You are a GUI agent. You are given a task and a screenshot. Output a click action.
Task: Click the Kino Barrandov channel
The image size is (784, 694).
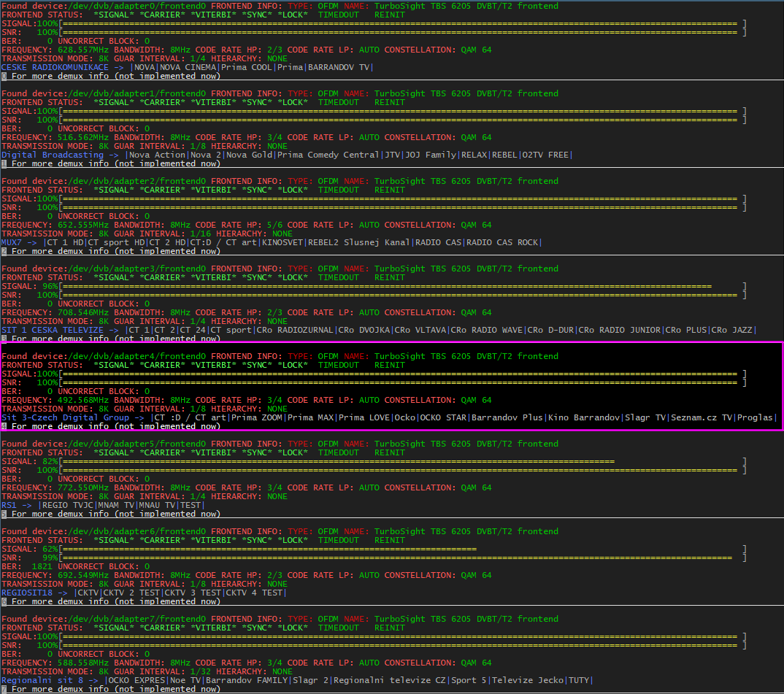click(584, 417)
